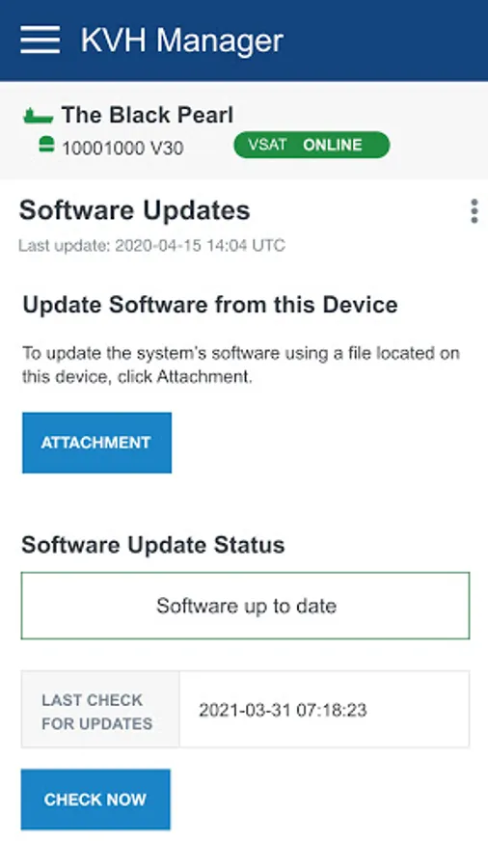Open the hamburger navigation menu
Image resolution: width=488 pixels, height=868 pixels.
click(x=40, y=40)
